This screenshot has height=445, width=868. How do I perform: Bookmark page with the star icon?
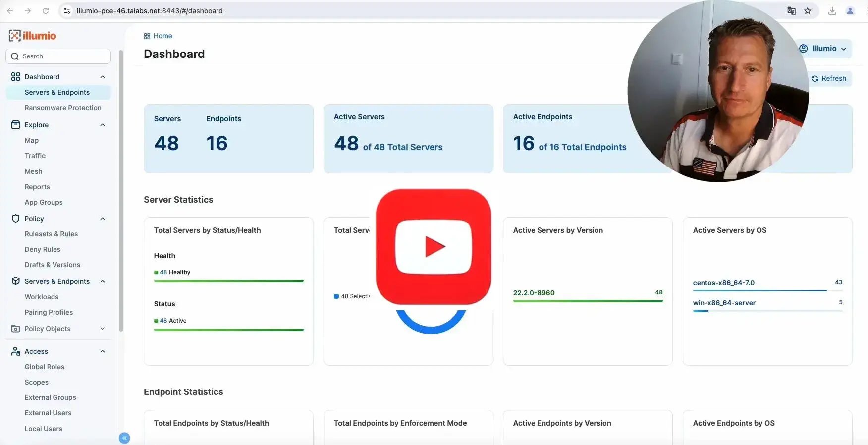[808, 11]
